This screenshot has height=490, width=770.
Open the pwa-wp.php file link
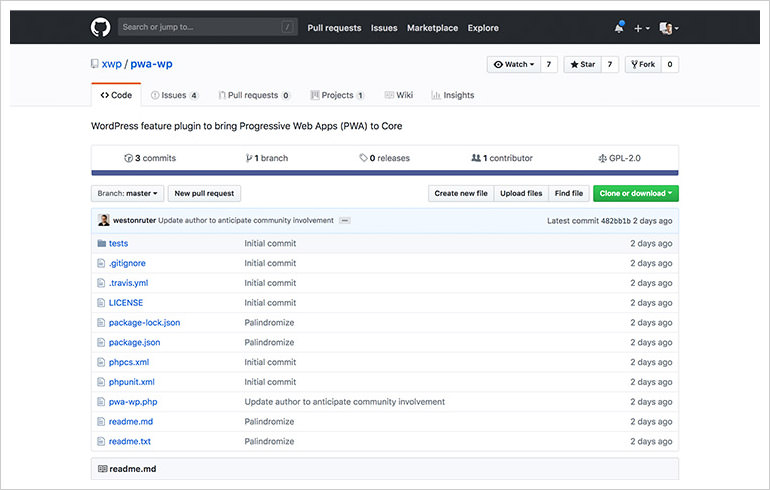click(x=133, y=402)
